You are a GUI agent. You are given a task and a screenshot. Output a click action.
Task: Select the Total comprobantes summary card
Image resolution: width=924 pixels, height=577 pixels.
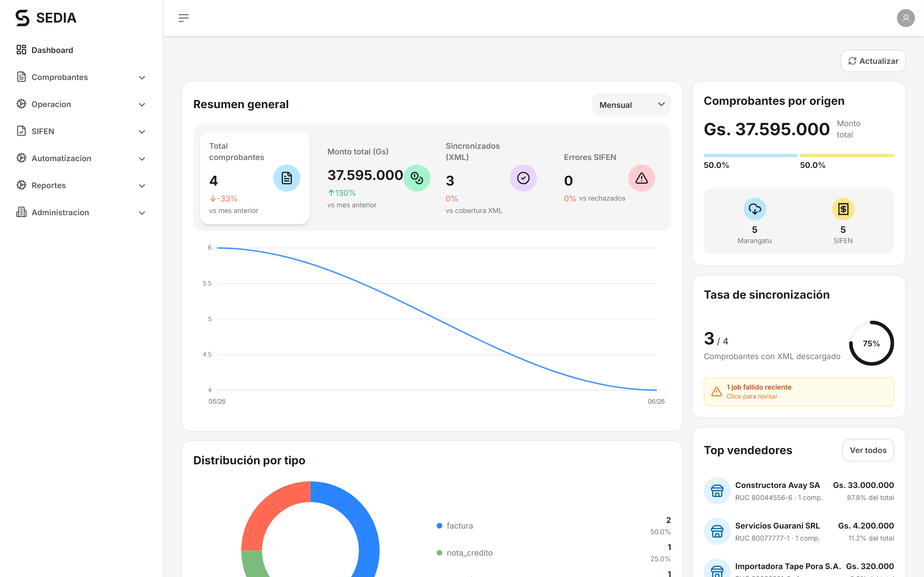click(254, 178)
